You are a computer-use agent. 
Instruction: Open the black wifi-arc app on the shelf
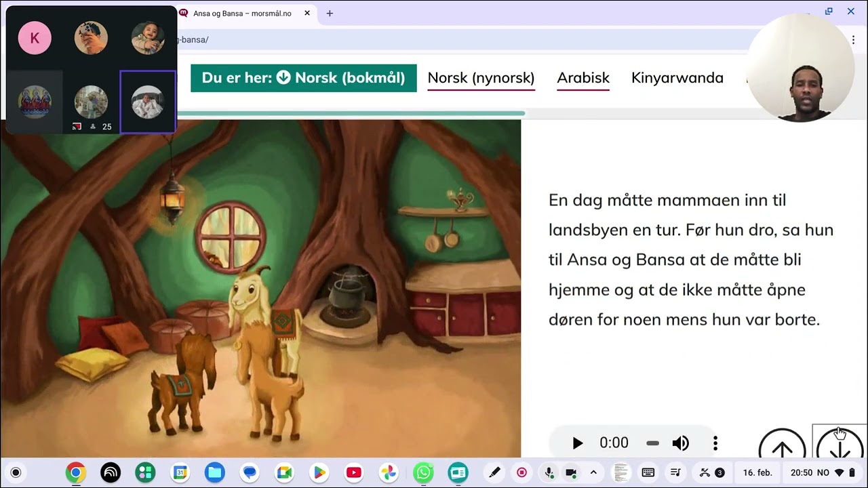point(111,472)
